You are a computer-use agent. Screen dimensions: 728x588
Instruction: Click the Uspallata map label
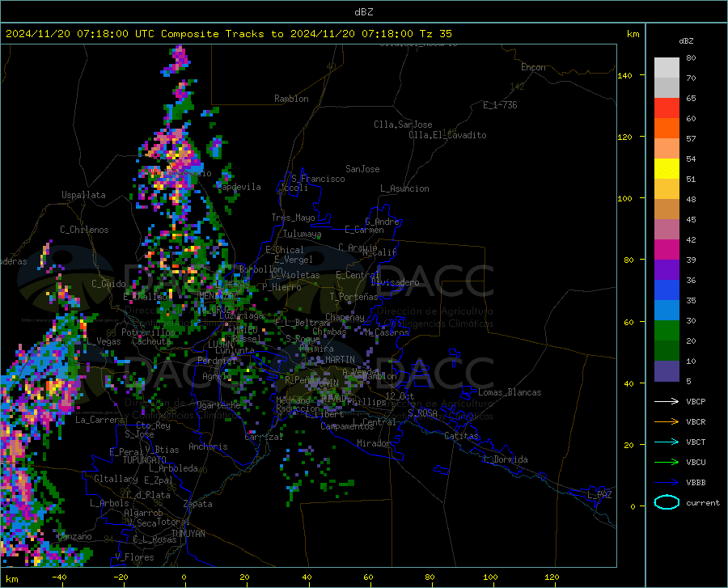pyautogui.click(x=83, y=195)
